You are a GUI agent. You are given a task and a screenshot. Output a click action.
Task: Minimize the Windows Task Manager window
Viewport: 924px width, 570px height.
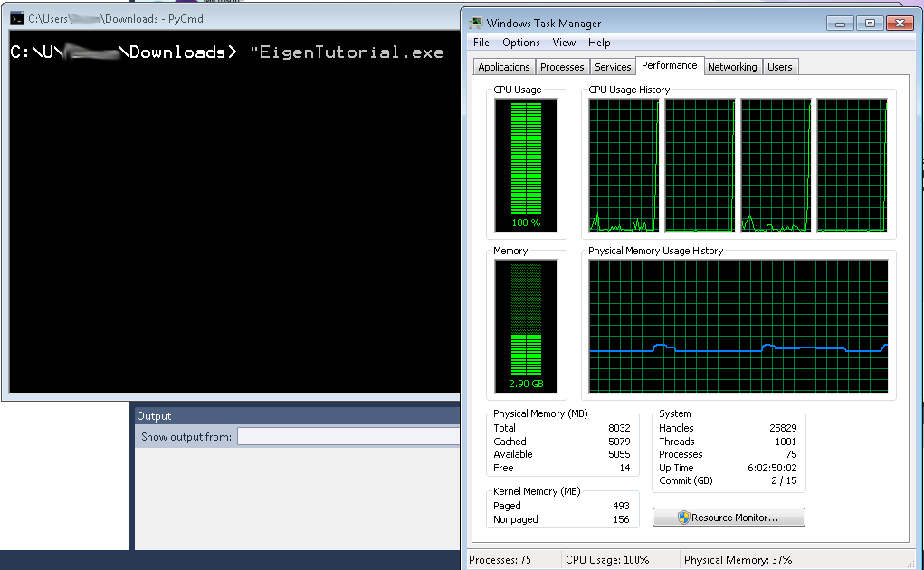coord(843,23)
